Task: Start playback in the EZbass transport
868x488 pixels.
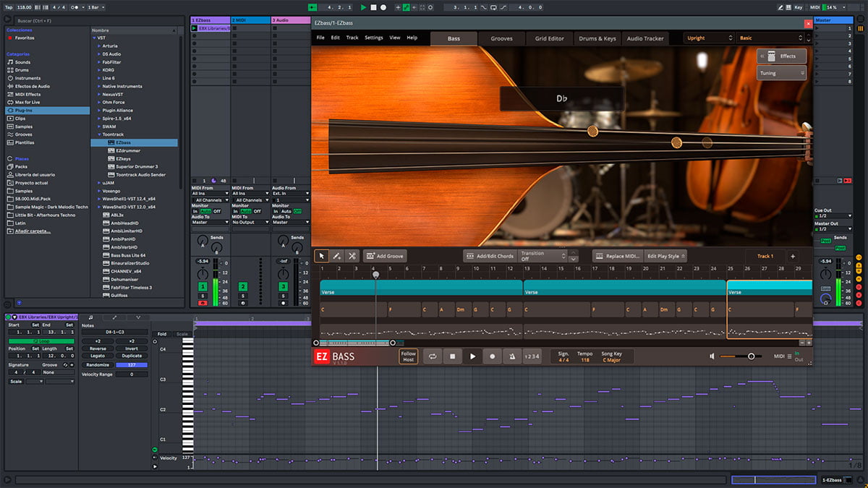Action: (473, 356)
